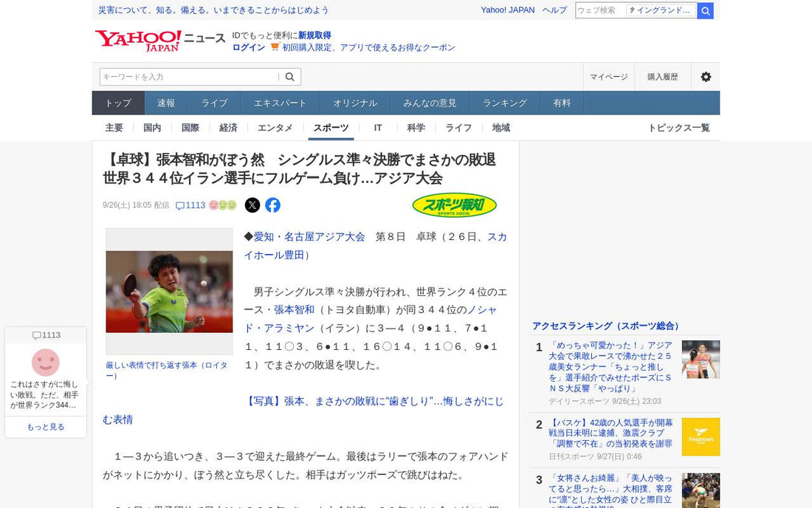Screen dimensions: 812x508
Task: Open the ランキング tab
Action: pyautogui.click(x=505, y=103)
